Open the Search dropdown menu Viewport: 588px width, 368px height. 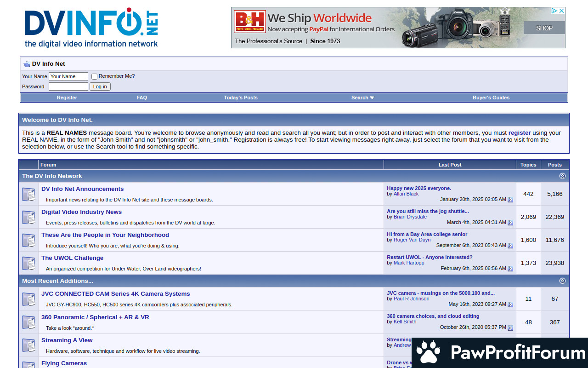pos(362,98)
